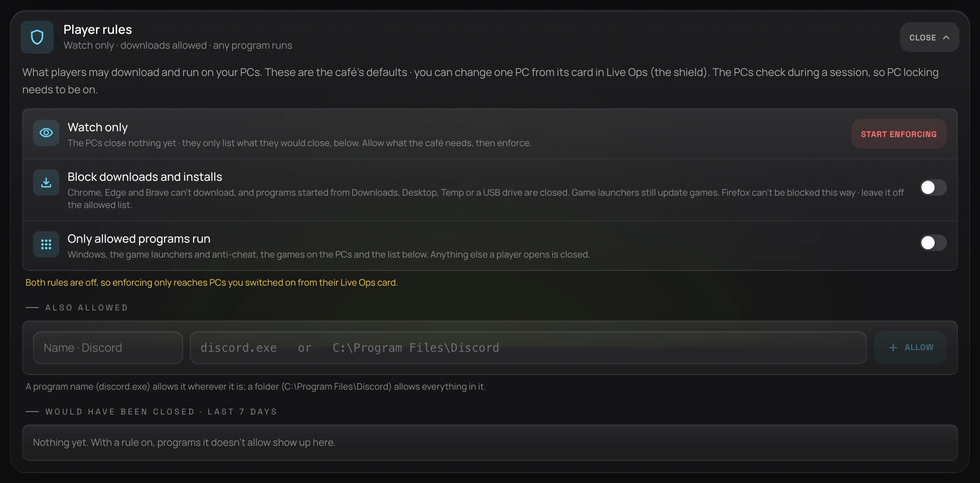This screenshot has width=980, height=483.
Task: Click the intro text 'What players may download and run'
Action: click(481, 81)
